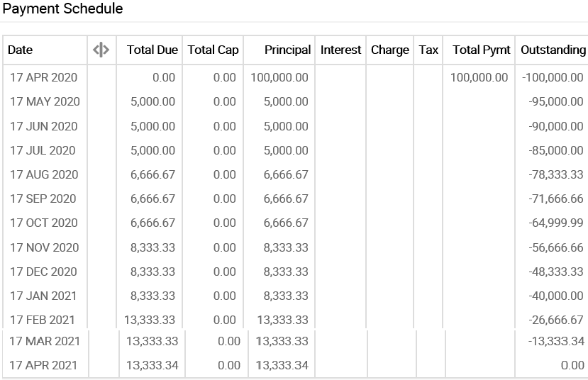Click the Outstanding column header
The height and width of the screenshot is (380, 588).
pyautogui.click(x=553, y=50)
